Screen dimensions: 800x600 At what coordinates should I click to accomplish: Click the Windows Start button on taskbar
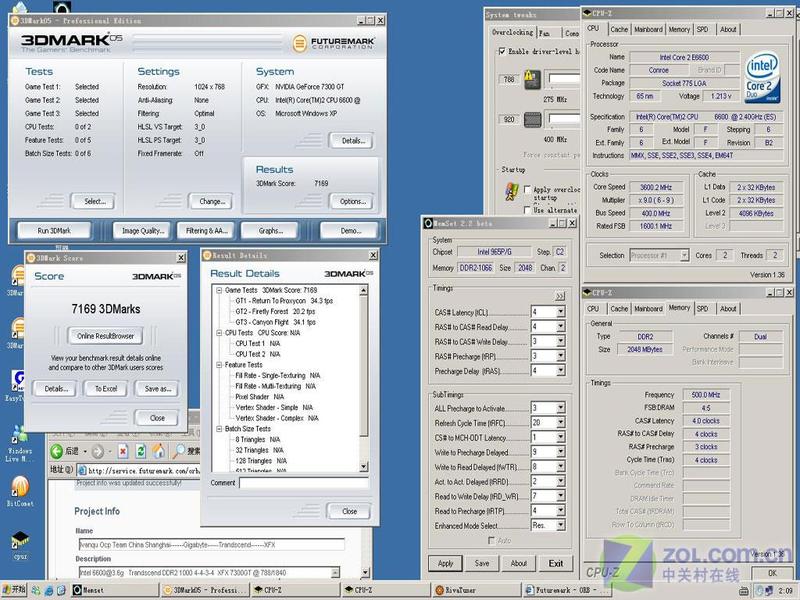pyautogui.click(x=14, y=590)
